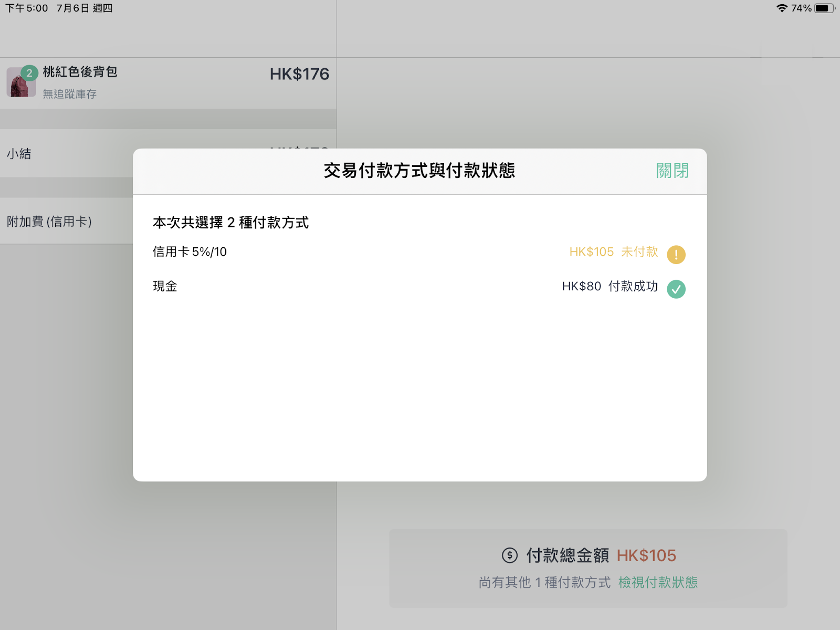The width and height of the screenshot is (840, 630).
Task: Click the HK$105 未付款 status text
Action: pyautogui.click(x=614, y=252)
